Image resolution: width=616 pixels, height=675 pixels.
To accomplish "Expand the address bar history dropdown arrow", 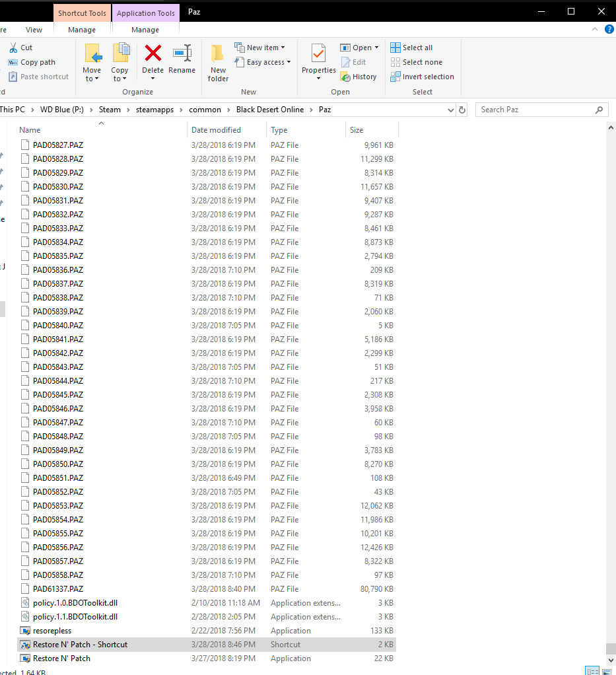I will tap(450, 110).
